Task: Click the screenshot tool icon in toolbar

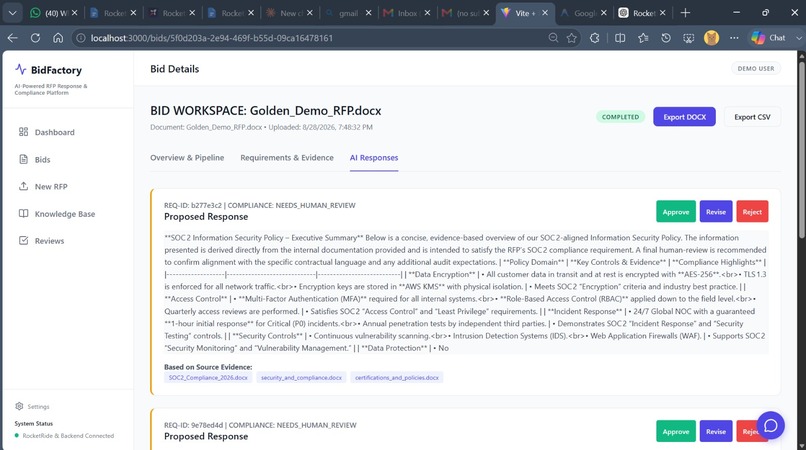Action: pyautogui.click(x=689, y=38)
